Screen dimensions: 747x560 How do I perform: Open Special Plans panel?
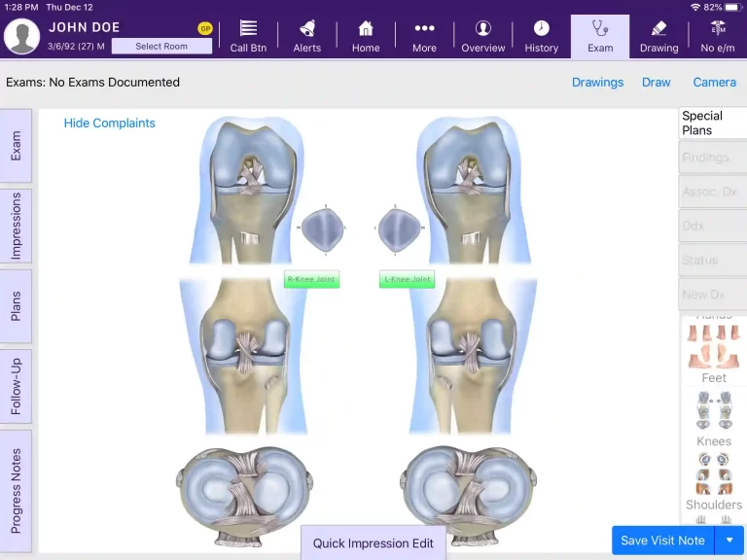click(x=713, y=123)
